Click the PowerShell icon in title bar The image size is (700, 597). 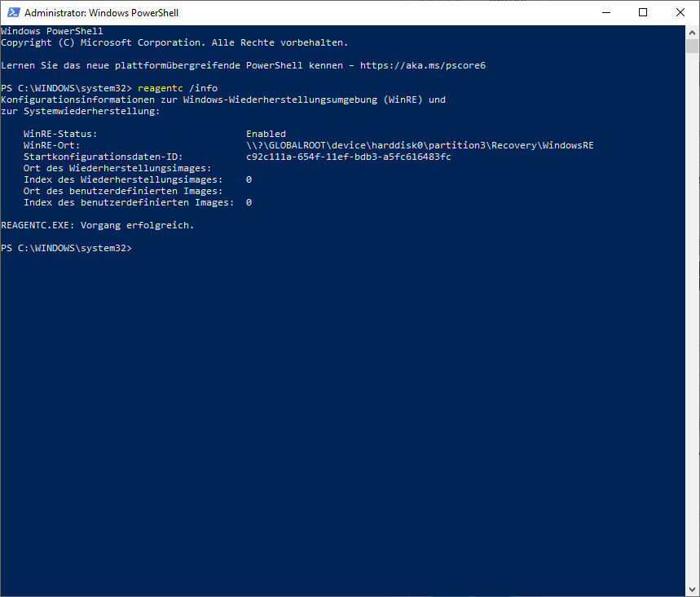point(13,12)
